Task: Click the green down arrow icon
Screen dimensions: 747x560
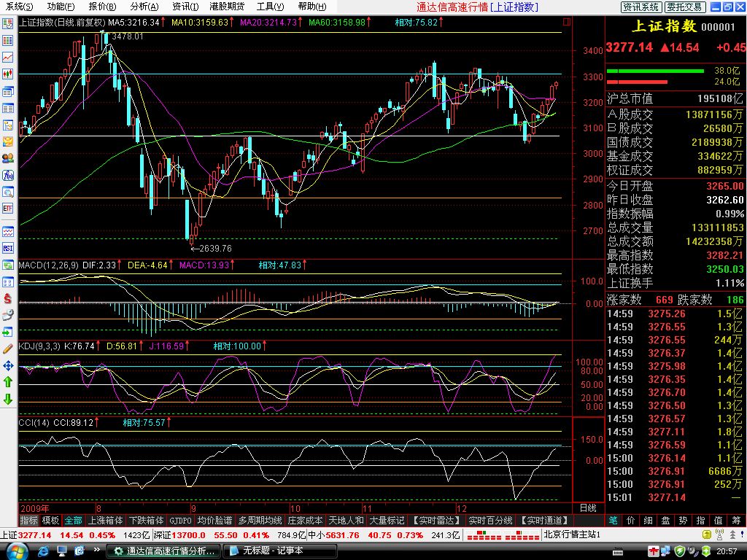Action: (x=8, y=399)
